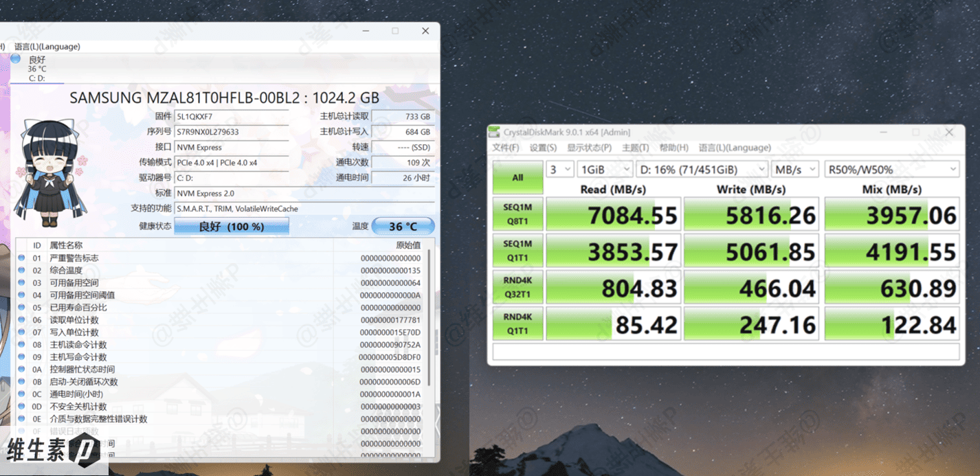Screen dimensions: 980x476
Task: Close the CrystalDiskInfo window
Action: 425,31
